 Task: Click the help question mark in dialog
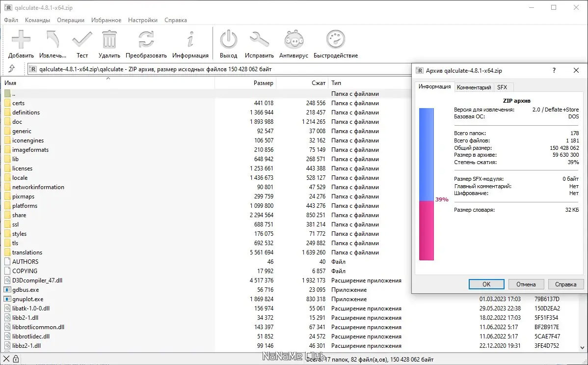pyautogui.click(x=554, y=70)
